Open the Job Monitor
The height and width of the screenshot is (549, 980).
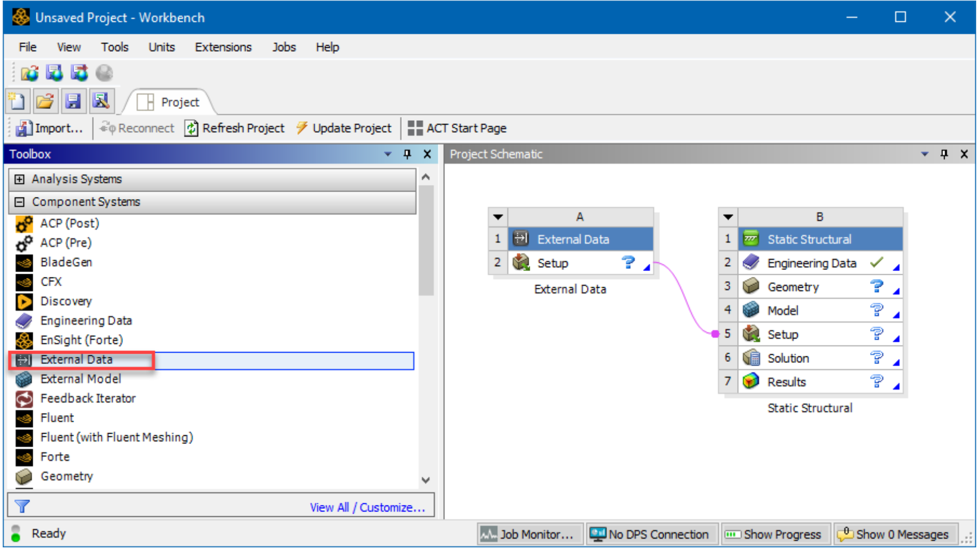[x=530, y=535]
